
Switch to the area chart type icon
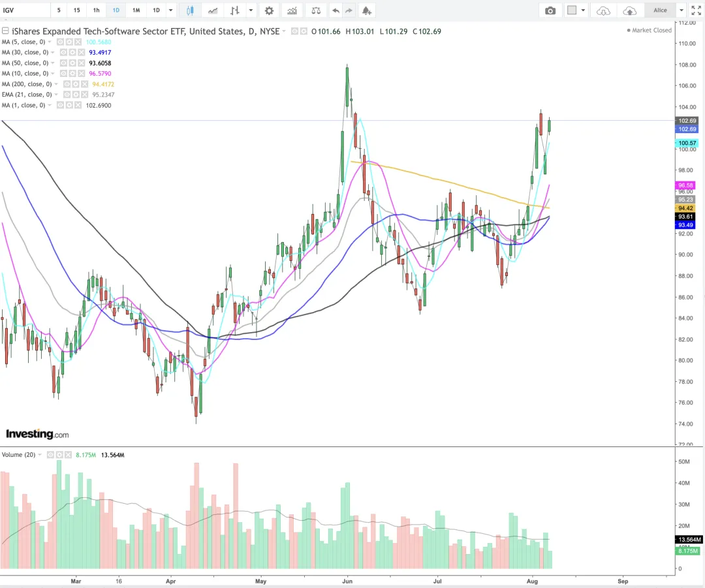pos(213,10)
